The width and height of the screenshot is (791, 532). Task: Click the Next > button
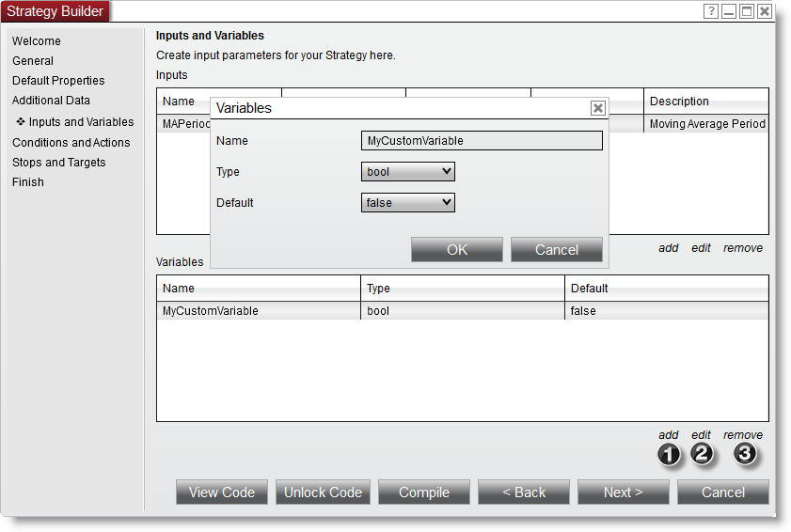pos(623,493)
